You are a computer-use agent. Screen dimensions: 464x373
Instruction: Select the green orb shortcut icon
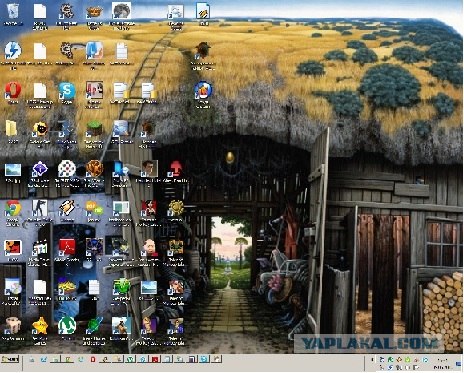click(x=121, y=287)
